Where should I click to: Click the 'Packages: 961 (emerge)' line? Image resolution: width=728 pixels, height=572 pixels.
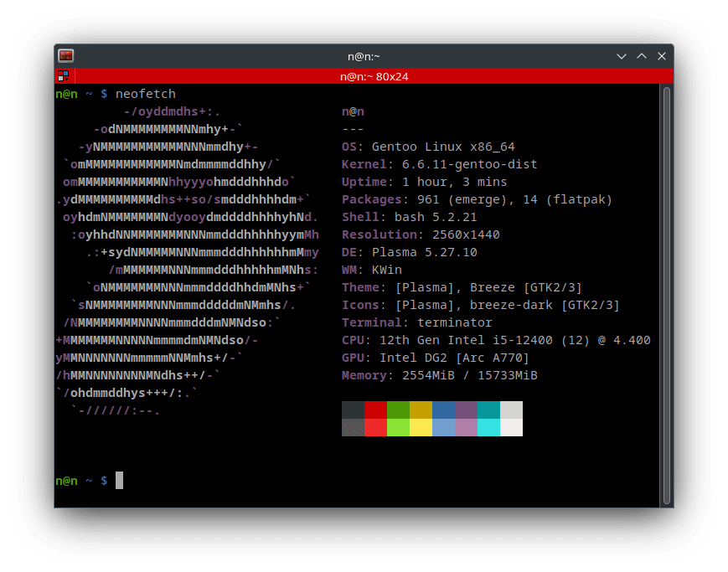pyautogui.click(x=477, y=199)
